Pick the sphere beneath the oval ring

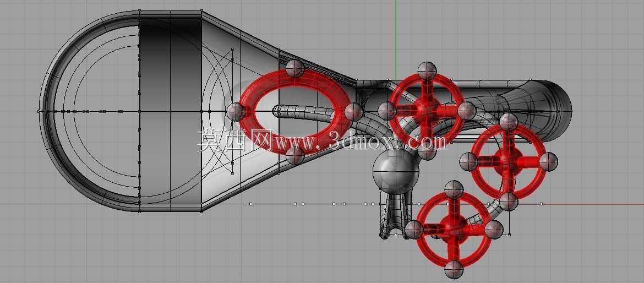click(295, 156)
